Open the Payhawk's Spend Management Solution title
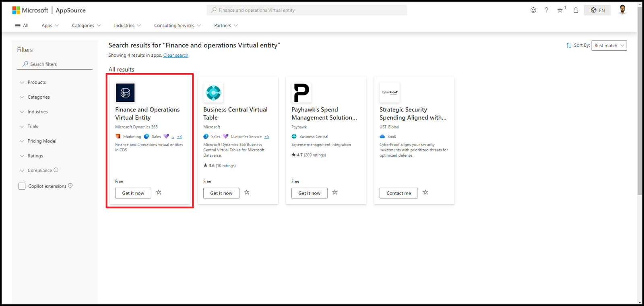The image size is (644, 306). 324,114
